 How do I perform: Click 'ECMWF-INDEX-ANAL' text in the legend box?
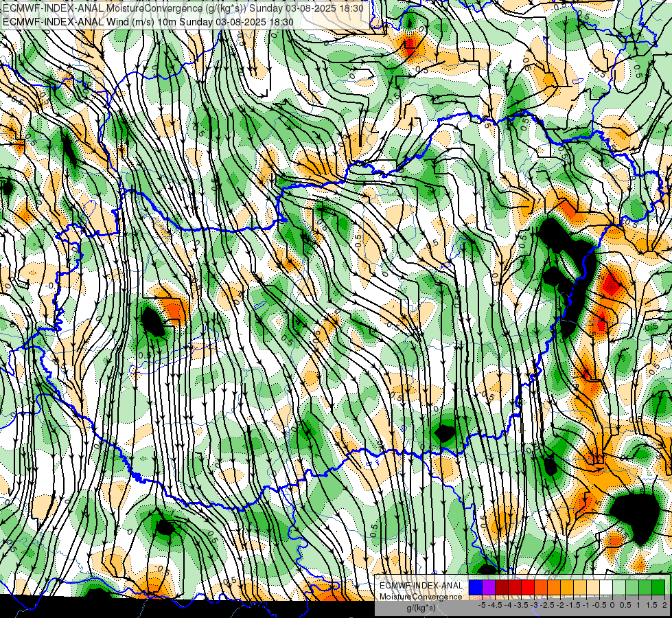click(421, 586)
